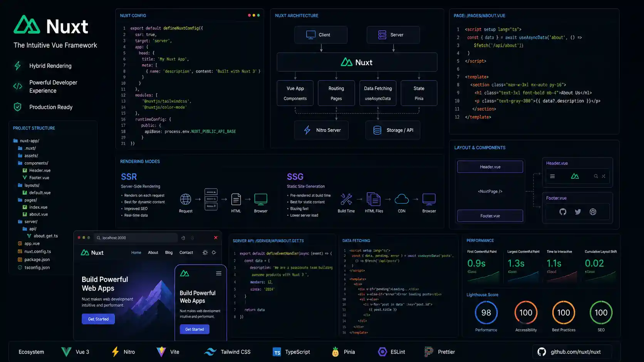Click the Twitter bird icon in Footer.vue preview

pyautogui.click(x=578, y=212)
